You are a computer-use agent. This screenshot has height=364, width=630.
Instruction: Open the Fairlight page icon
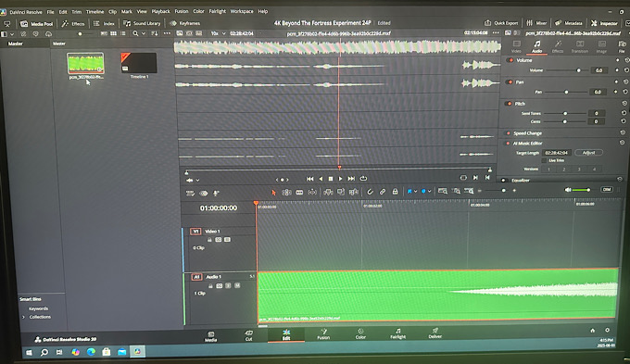point(397,333)
